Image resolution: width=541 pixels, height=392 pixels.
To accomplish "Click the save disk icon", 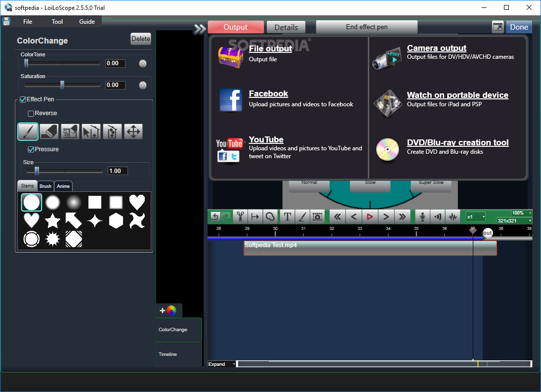I will (6, 21).
